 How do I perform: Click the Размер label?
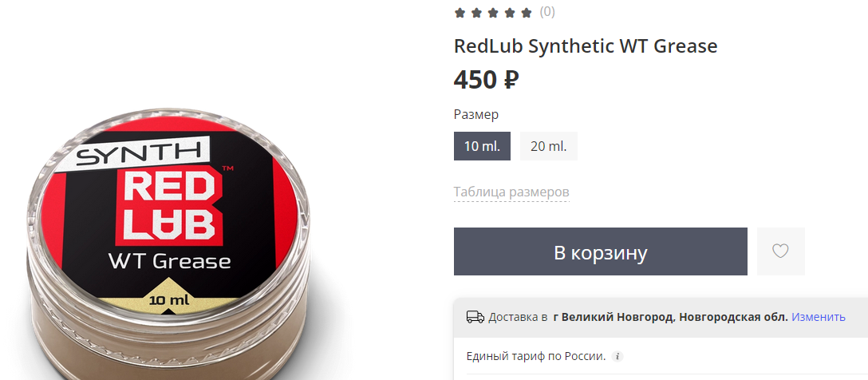click(476, 115)
